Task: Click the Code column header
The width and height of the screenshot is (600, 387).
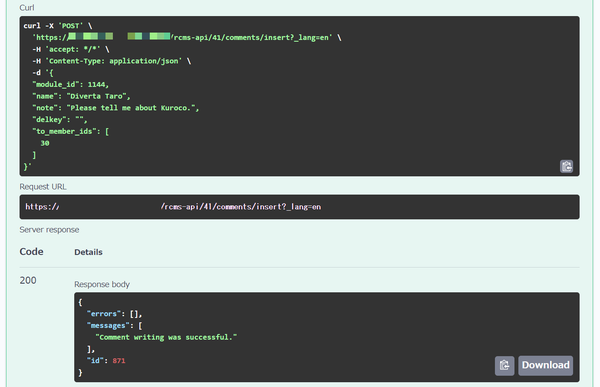Action: point(31,251)
